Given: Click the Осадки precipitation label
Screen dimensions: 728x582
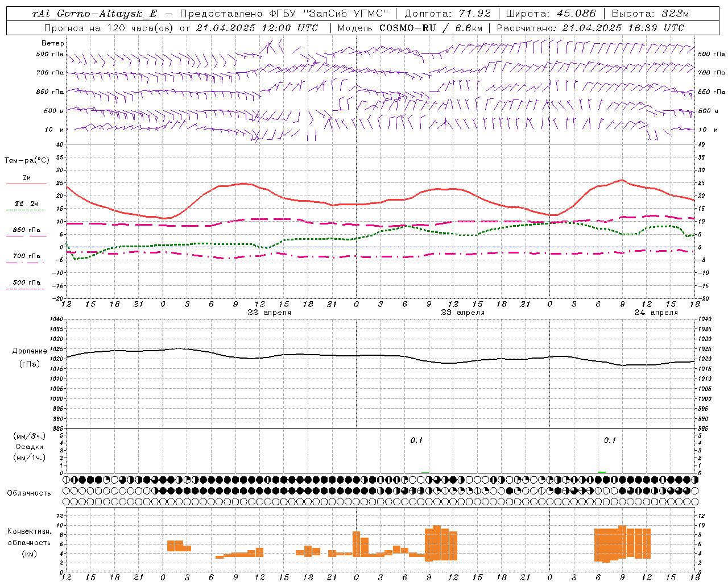Looking at the screenshot, I should [x=30, y=447].
